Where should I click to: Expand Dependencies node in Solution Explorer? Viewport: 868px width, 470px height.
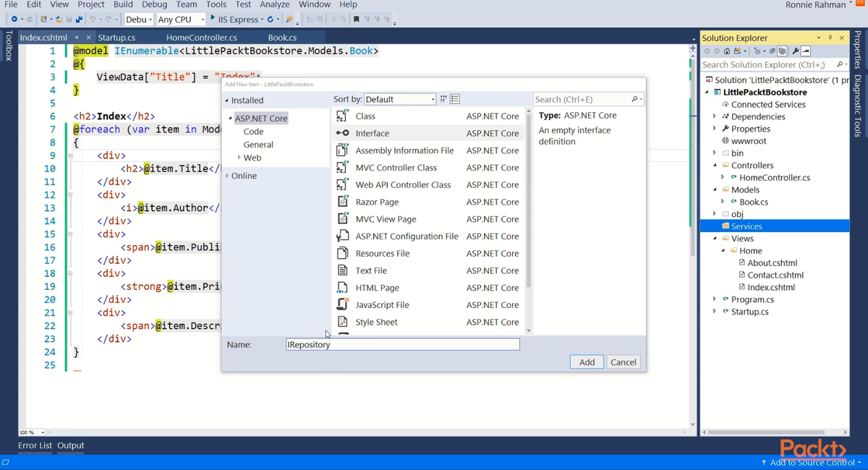coord(715,116)
